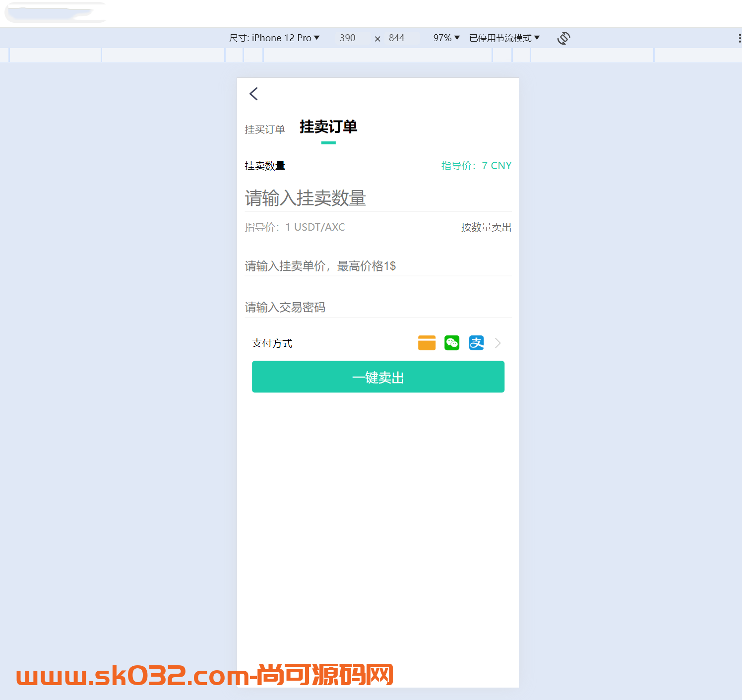Click the 指导价: 1 USDT/AXC text
This screenshot has width=742, height=700.
pyautogui.click(x=295, y=227)
